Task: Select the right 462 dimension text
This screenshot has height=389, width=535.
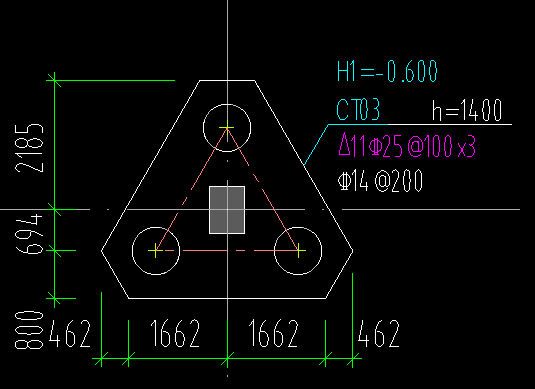Action: [379, 333]
